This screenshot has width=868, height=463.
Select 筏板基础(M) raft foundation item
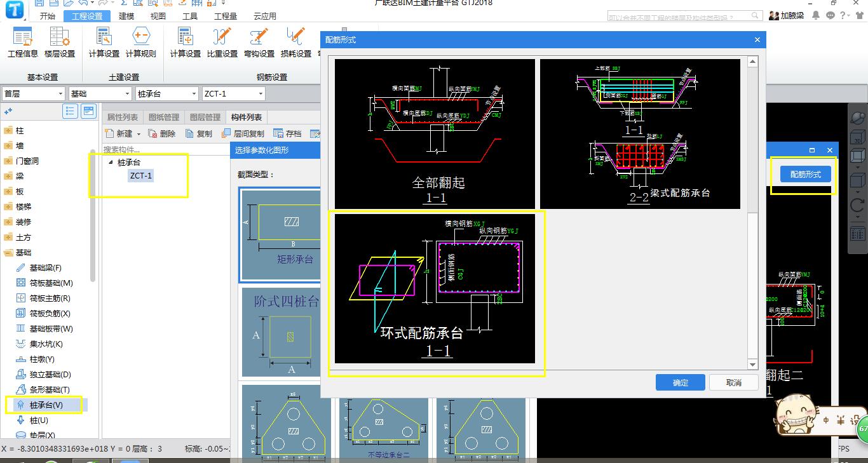51,283
